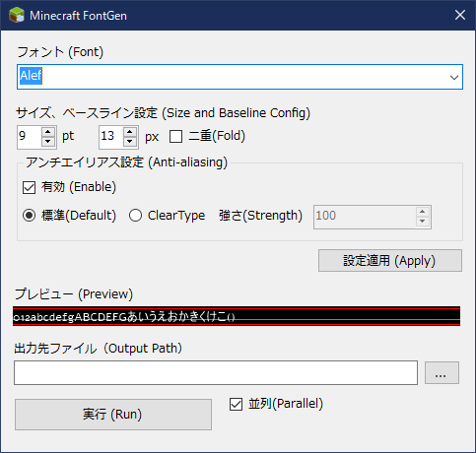This screenshot has width=476, height=453.
Task: Click the 9 pt size field
Action: [30, 137]
